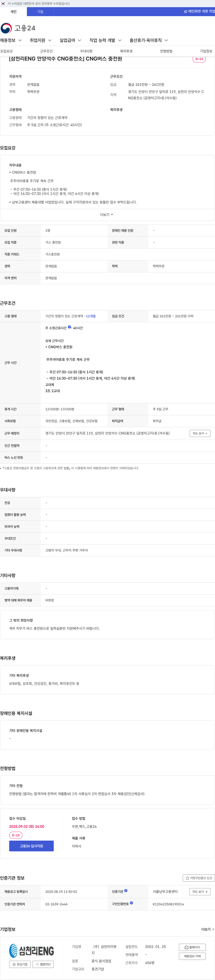Screen dimensions: 215x980
Task: Click the help icon beside 구인인증번호
Action: (131, 903)
